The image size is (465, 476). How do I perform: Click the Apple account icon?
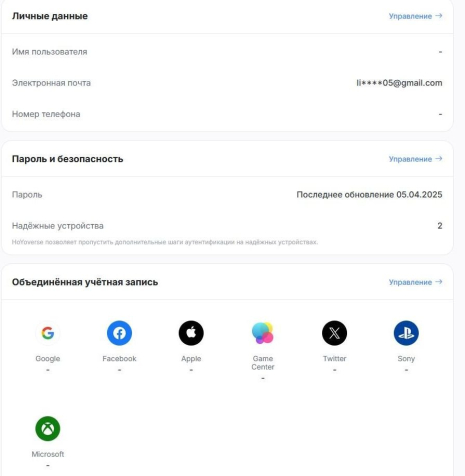pyautogui.click(x=191, y=333)
